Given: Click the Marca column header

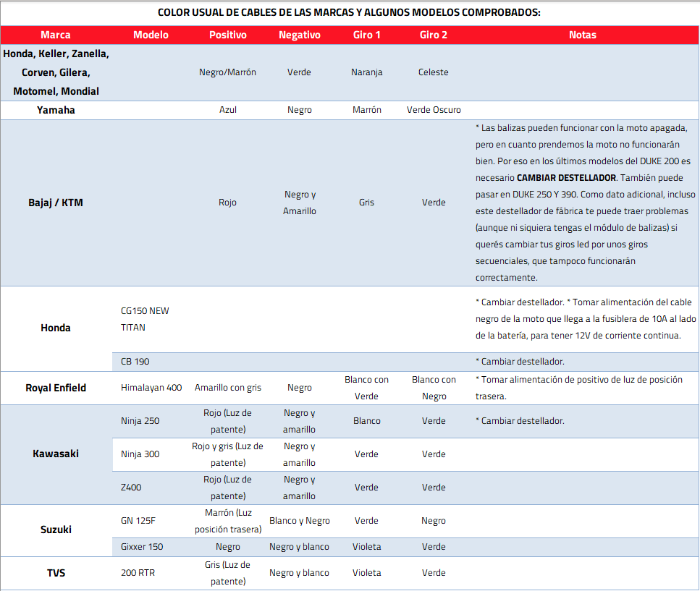Looking at the screenshot, I should (56, 35).
